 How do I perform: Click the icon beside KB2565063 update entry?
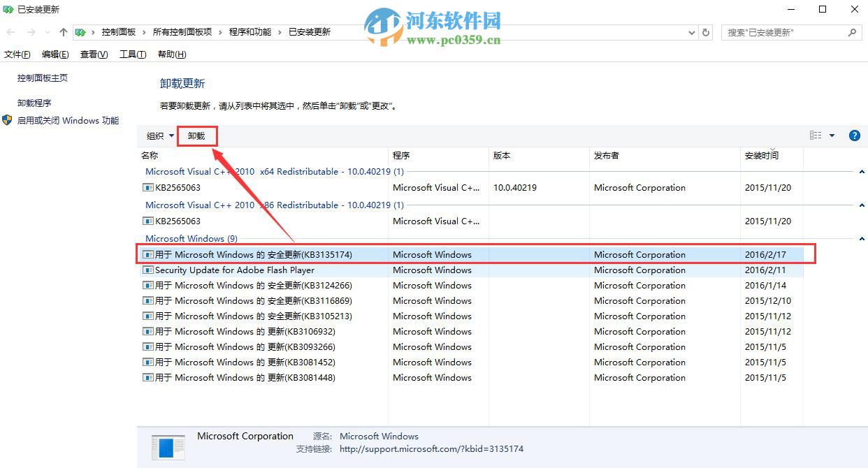pyautogui.click(x=147, y=187)
